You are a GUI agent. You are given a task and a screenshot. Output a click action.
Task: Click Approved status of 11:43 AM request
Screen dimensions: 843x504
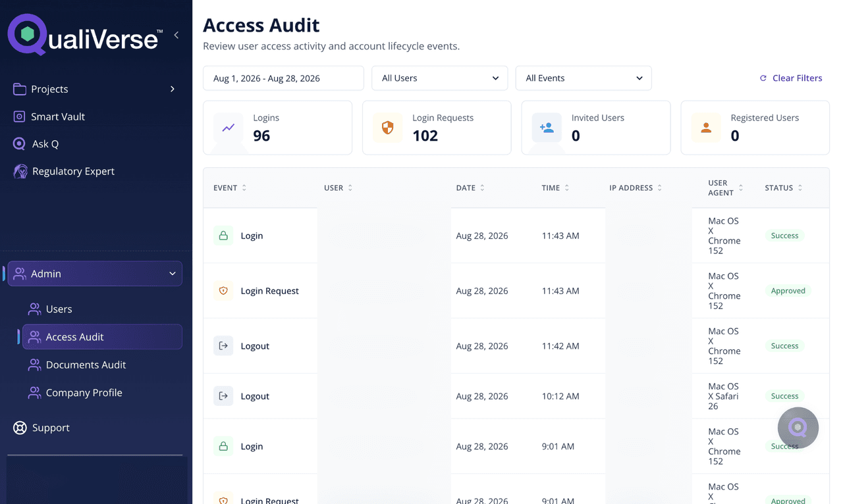788,291
